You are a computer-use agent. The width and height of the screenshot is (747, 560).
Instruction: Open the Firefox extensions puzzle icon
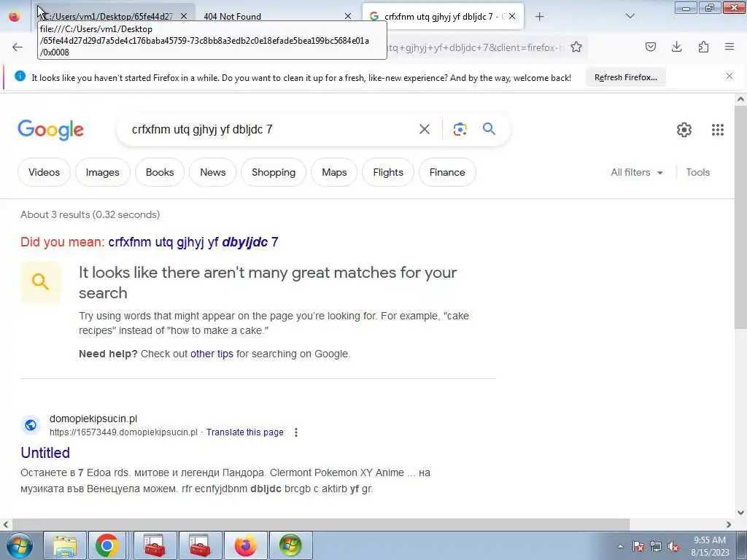pos(703,47)
